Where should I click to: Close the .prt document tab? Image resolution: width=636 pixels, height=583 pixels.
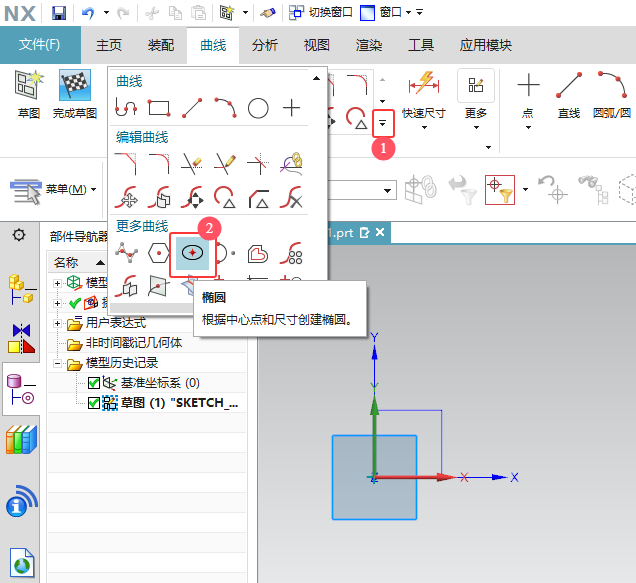click(x=380, y=232)
